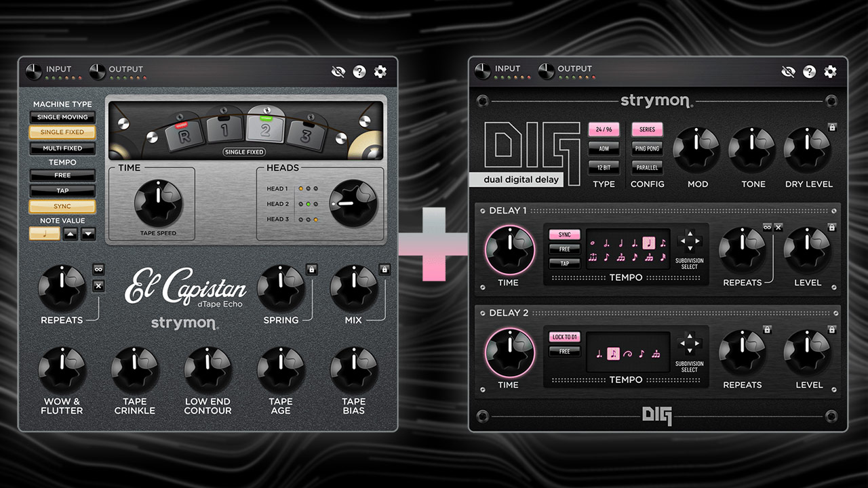
Task: Open El Capistan settings gear
Action: [380, 72]
